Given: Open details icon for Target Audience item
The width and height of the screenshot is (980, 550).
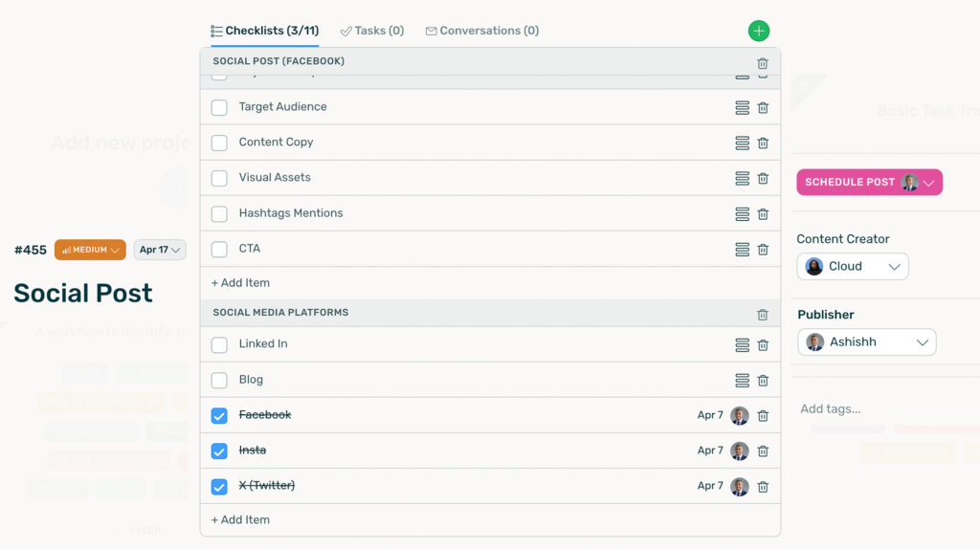Looking at the screenshot, I should [742, 108].
